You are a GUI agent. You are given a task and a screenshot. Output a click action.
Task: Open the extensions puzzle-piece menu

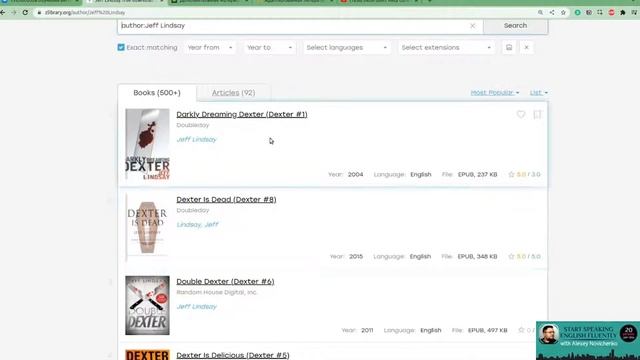[x=623, y=13]
